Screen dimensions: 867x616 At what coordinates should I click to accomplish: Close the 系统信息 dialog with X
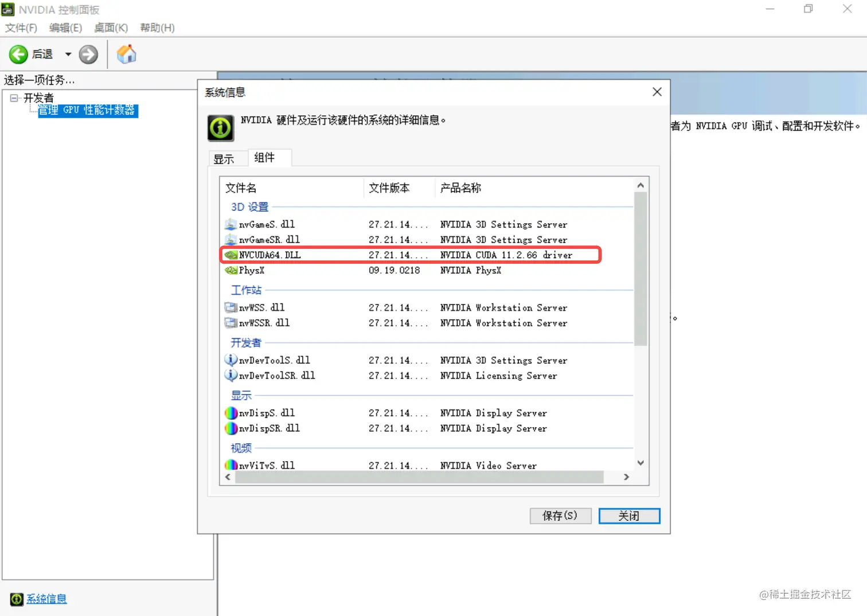pyautogui.click(x=657, y=92)
